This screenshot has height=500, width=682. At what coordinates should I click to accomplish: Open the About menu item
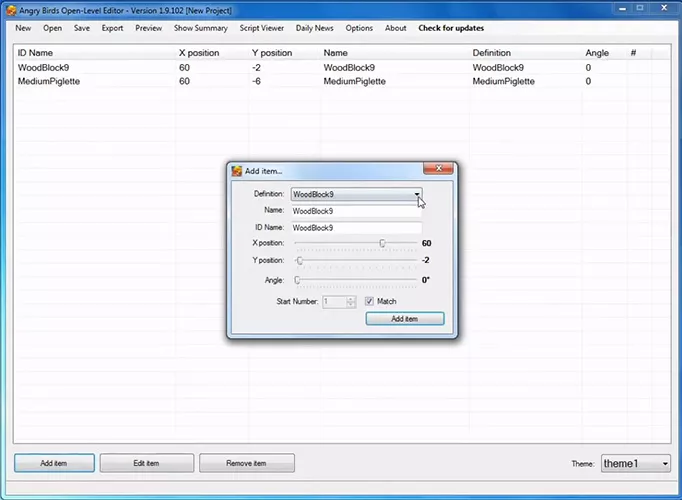click(395, 28)
